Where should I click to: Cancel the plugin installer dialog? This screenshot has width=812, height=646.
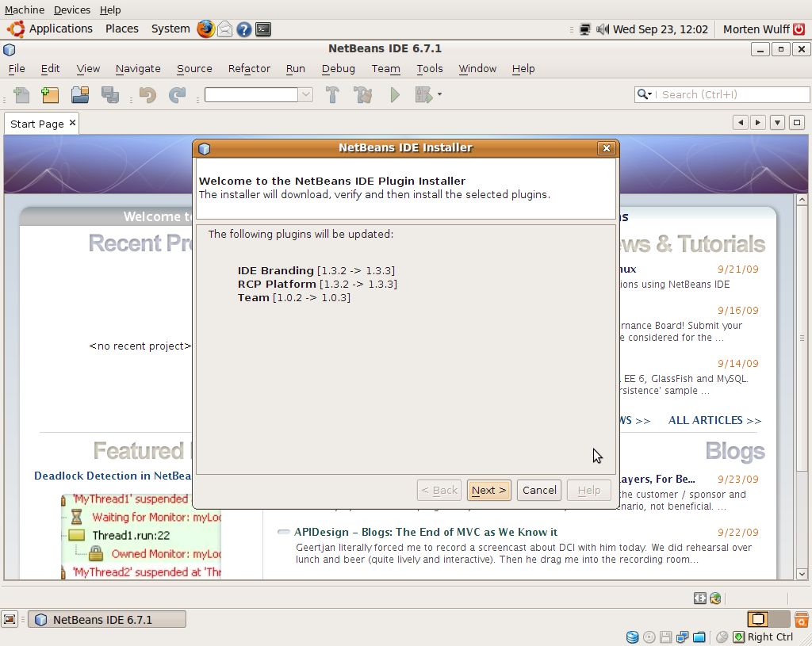pos(539,490)
